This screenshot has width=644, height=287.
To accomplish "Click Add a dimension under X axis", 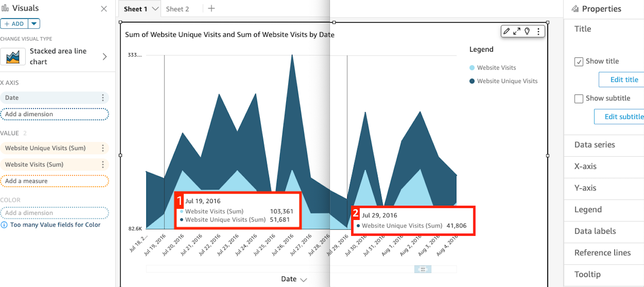I will click(54, 114).
